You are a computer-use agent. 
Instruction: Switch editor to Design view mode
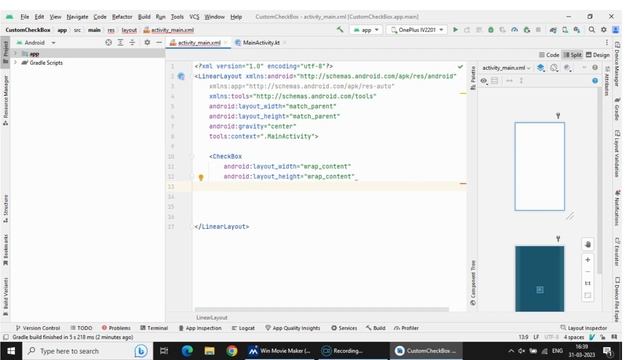coord(598,55)
